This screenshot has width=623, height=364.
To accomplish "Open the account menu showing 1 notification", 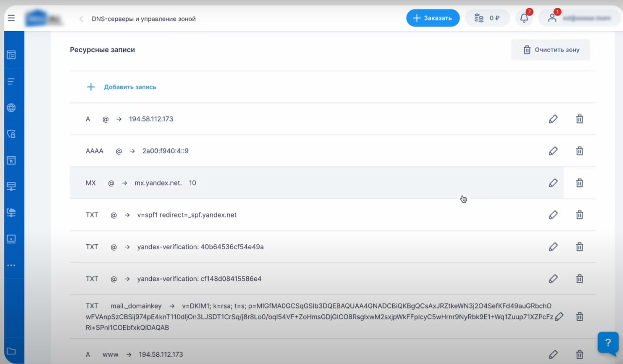I will click(552, 18).
